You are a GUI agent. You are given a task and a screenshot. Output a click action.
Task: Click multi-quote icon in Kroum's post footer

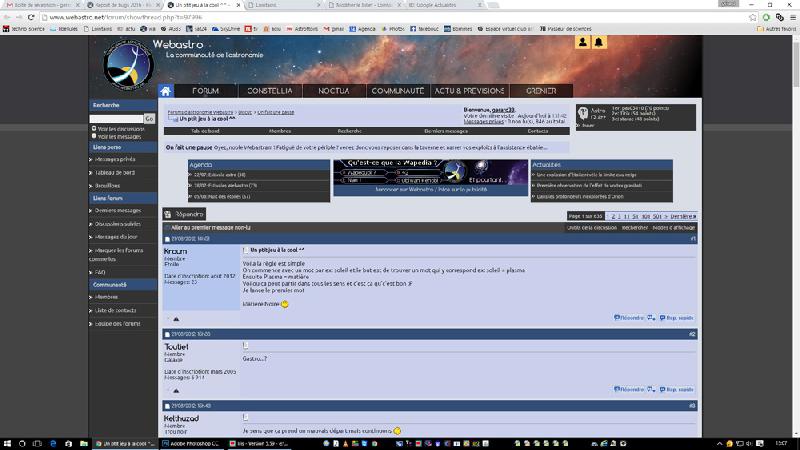coord(651,317)
